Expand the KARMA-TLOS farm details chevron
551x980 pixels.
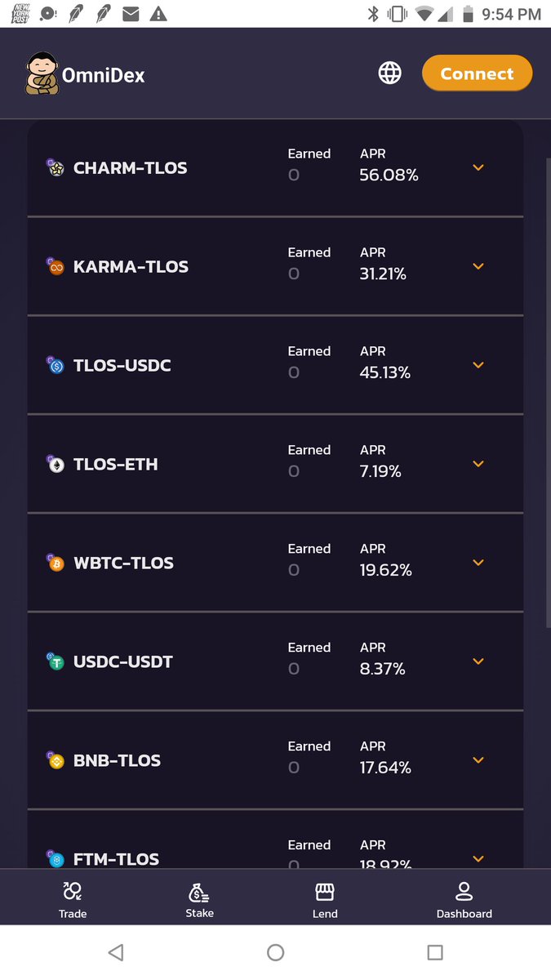(478, 266)
